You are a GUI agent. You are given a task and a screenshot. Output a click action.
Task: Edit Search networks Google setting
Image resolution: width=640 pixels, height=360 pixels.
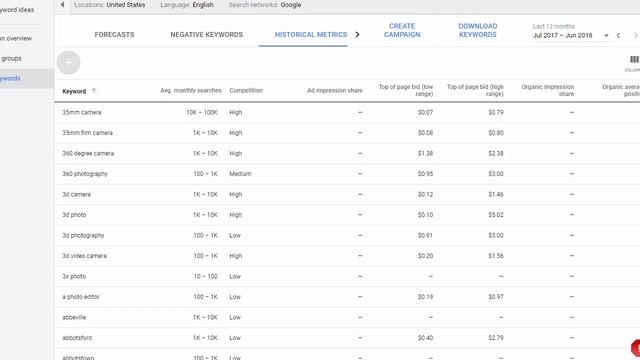click(x=265, y=5)
